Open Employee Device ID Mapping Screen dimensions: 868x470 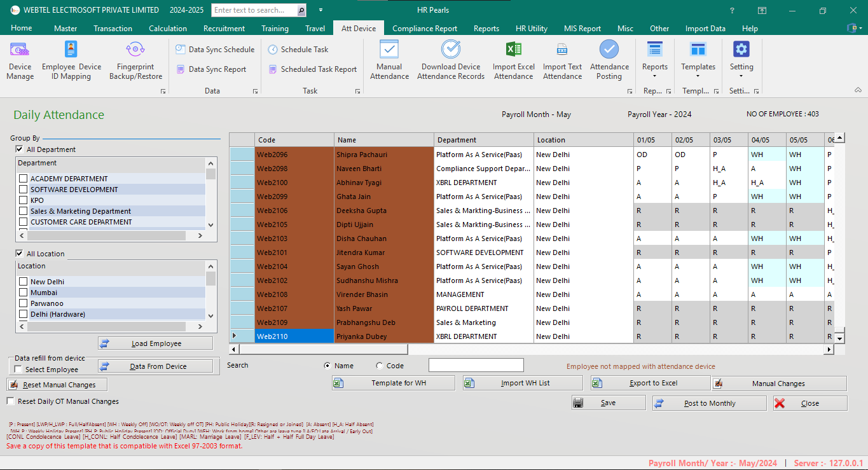71,59
